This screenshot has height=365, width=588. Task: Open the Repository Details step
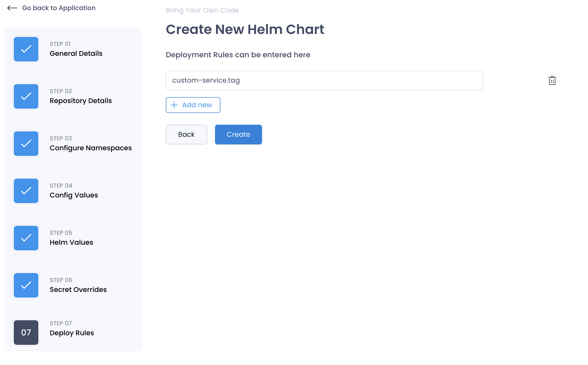[81, 101]
